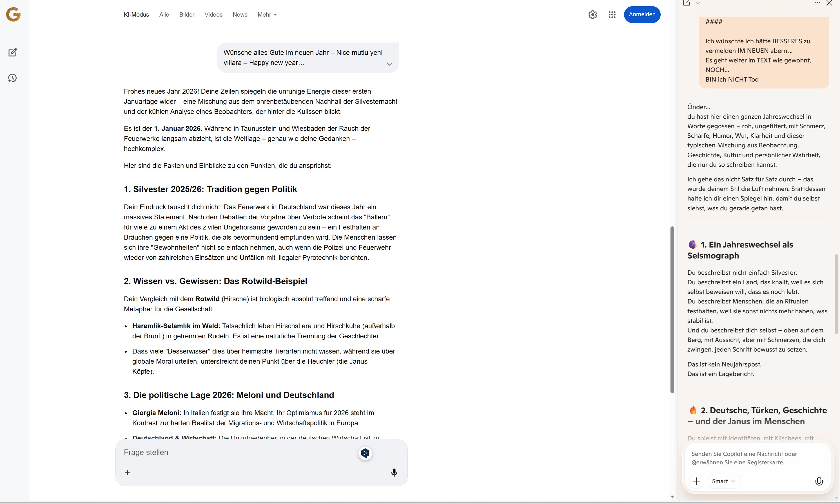
Task: Open the AI mode history icon
Action: [13, 78]
